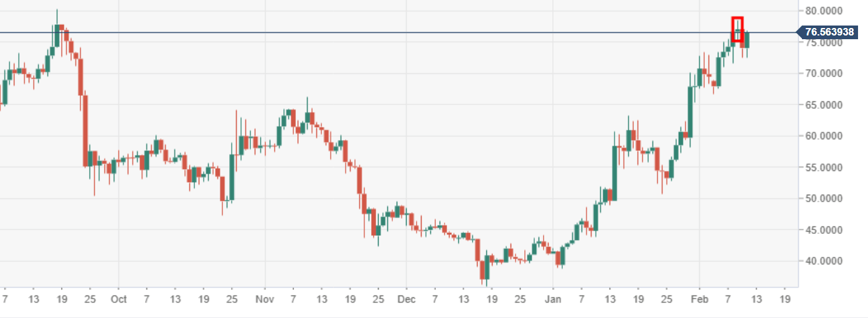Jump to the Jan date label

click(x=552, y=299)
